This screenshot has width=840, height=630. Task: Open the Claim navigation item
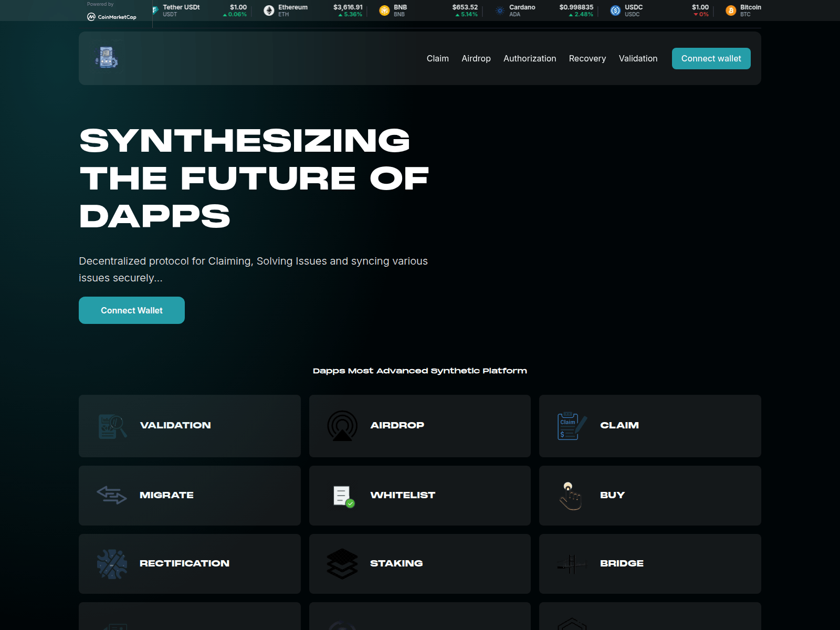click(437, 58)
